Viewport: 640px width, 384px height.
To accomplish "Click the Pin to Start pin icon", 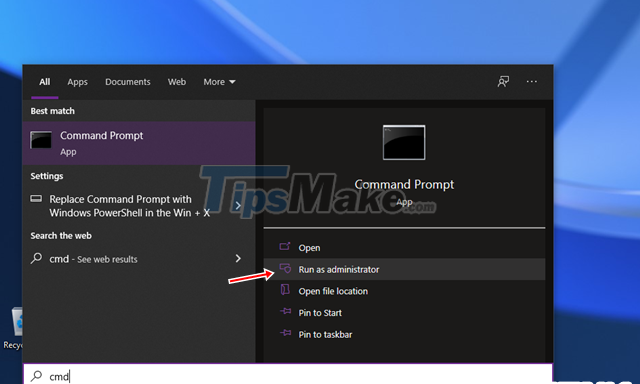I will coord(285,311).
